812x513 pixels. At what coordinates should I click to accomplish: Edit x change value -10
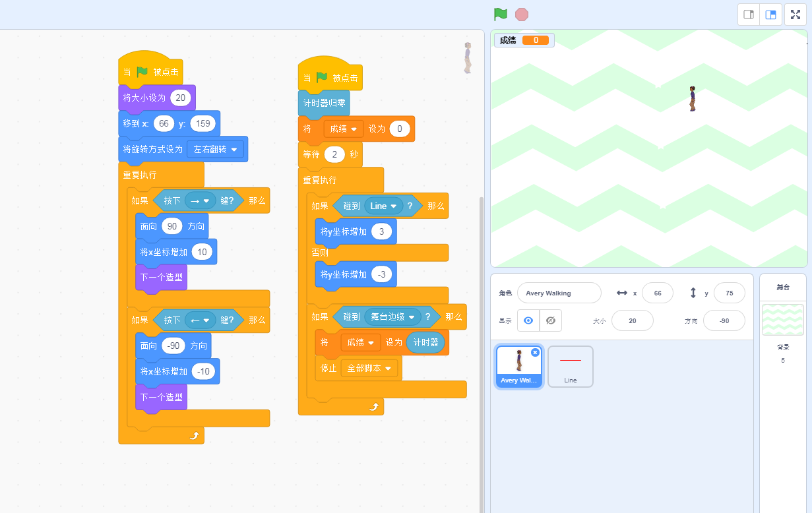pyautogui.click(x=203, y=371)
